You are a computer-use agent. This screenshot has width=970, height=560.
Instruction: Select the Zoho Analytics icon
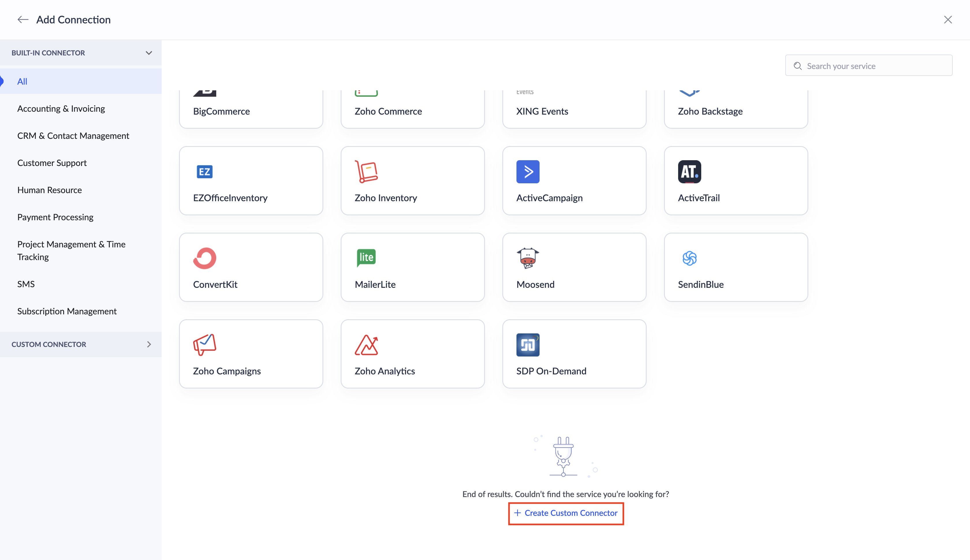(366, 345)
